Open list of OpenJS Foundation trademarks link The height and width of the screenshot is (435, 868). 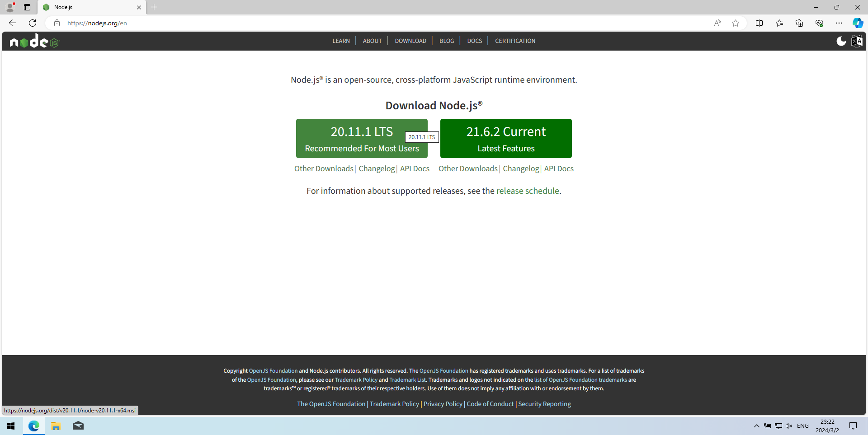coord(580,380)
